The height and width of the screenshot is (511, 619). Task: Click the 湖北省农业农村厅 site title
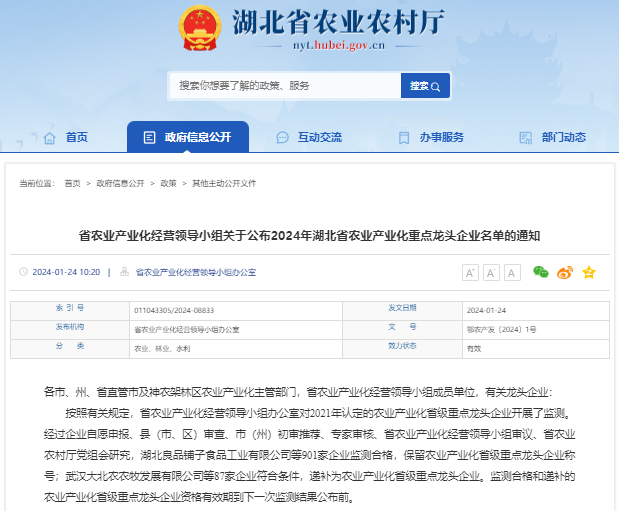pos(338,21)
